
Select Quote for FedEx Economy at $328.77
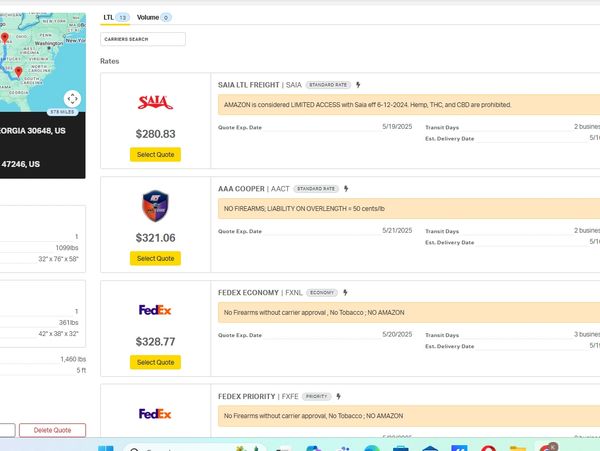155,362
